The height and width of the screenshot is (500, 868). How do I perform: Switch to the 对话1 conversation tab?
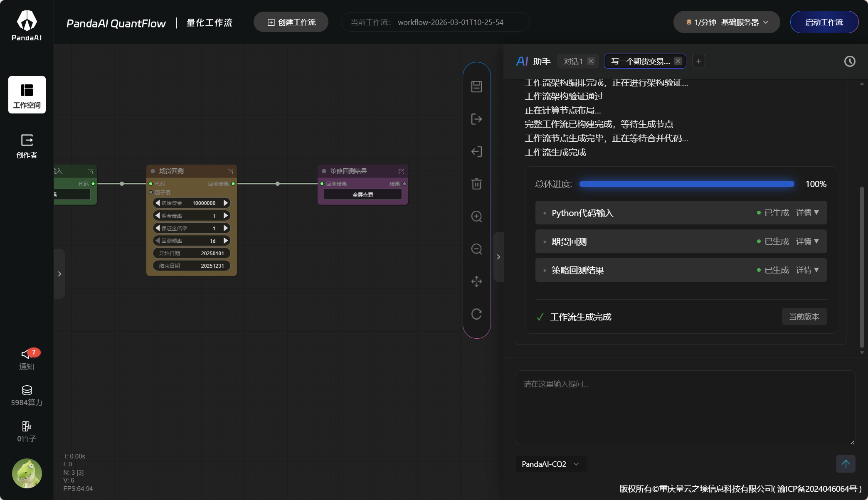click(573, 62)
